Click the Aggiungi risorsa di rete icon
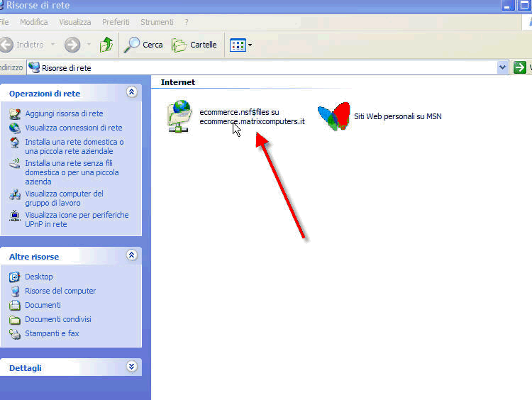Image resolution: width=532 pixels, height=400 pixels. click(x=15, y=114)
